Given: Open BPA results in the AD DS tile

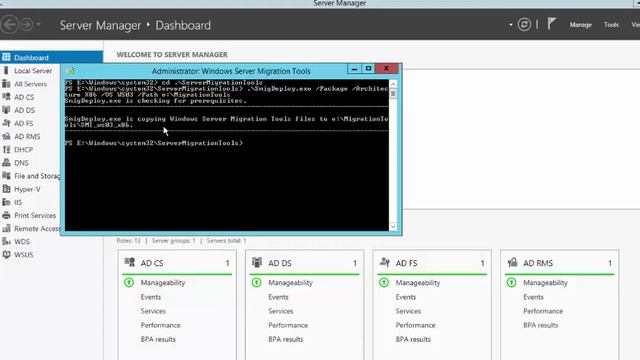Looking at the screenshot, I should tap(286, 339).
